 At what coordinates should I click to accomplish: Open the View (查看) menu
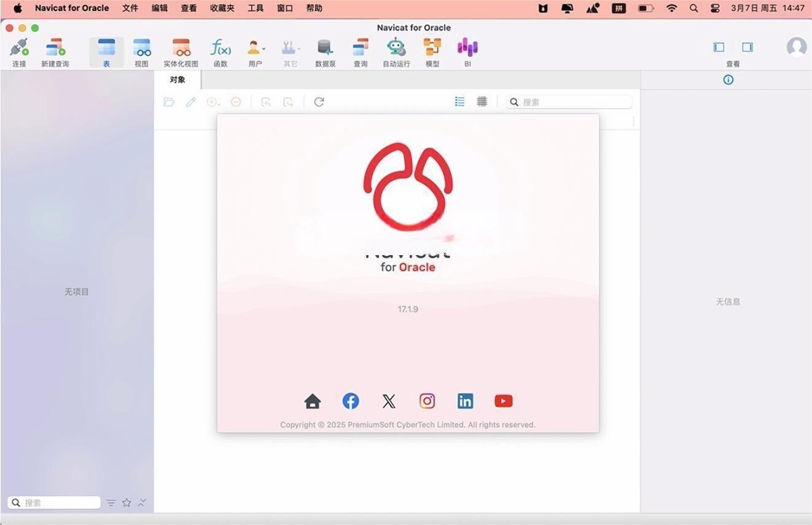pos(189,8)
